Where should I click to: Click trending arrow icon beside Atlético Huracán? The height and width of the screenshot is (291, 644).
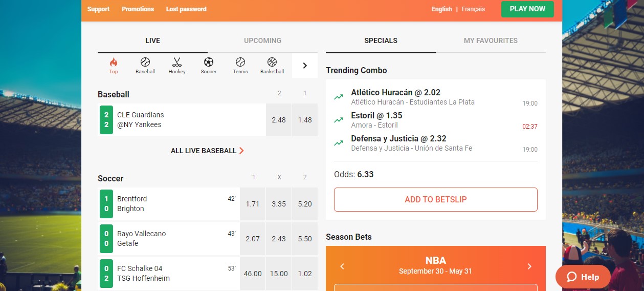point(338,97)
